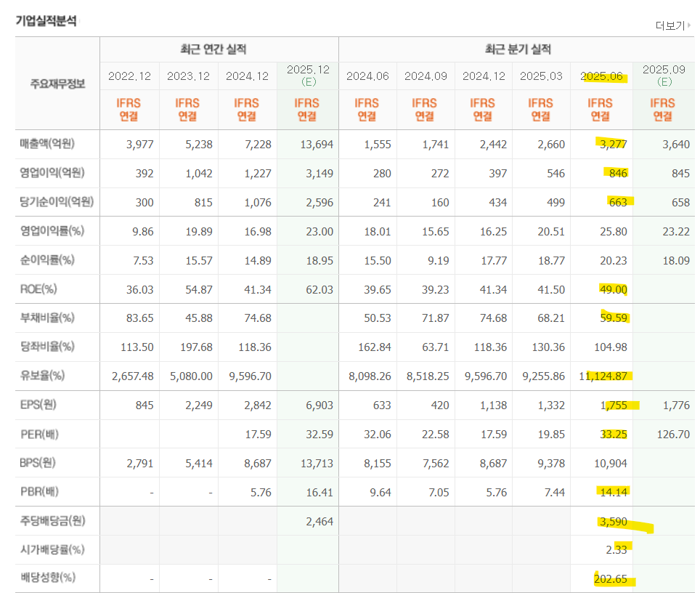Click the 2025.09 estimated EPS 1,776

(676, 406)
